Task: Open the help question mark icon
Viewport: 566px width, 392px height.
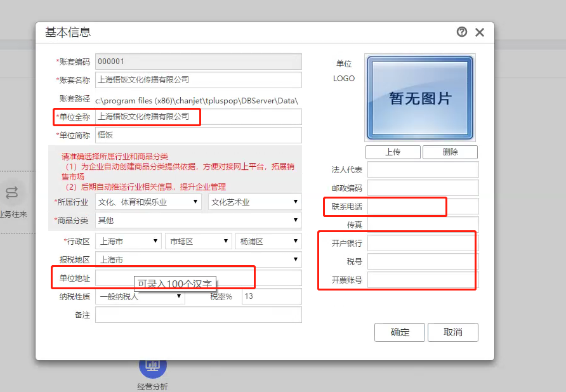Action: (x=462, y=32)
